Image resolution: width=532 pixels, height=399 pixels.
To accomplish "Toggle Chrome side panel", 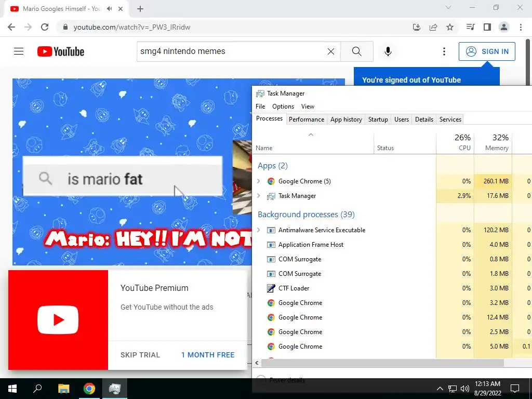I will 487,27.
